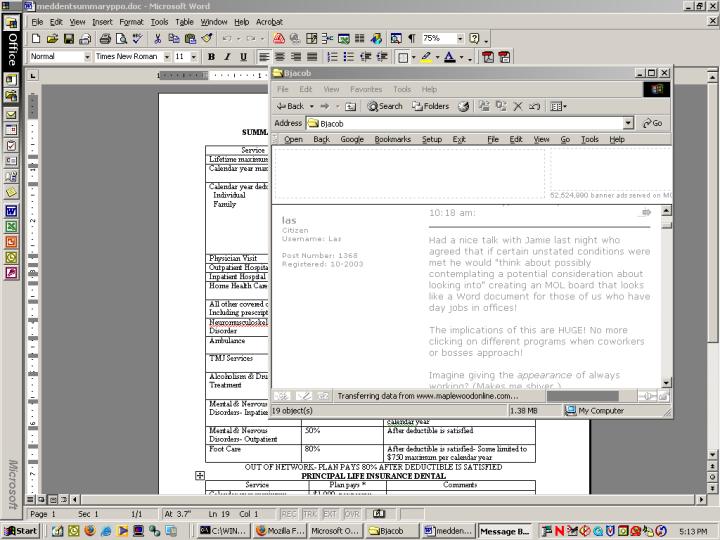
Task: Open the font size dropdown showing 11
Action: [194, 57]
